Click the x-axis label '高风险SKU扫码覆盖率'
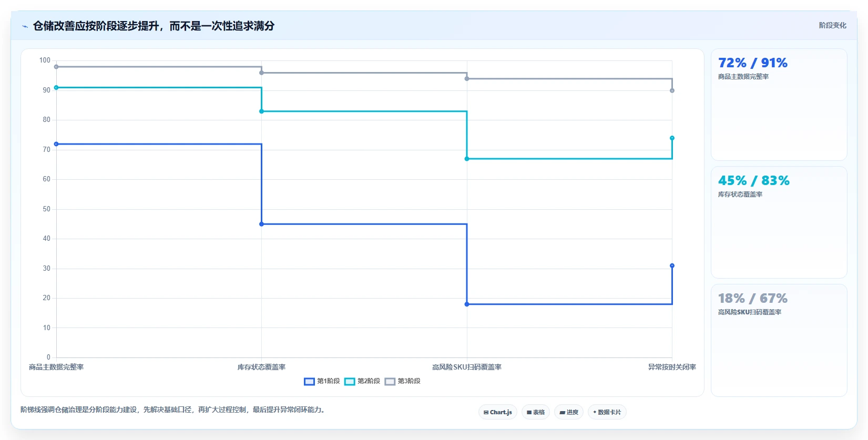The width and height of the screenshot is (868, 440). coord(467,367)
